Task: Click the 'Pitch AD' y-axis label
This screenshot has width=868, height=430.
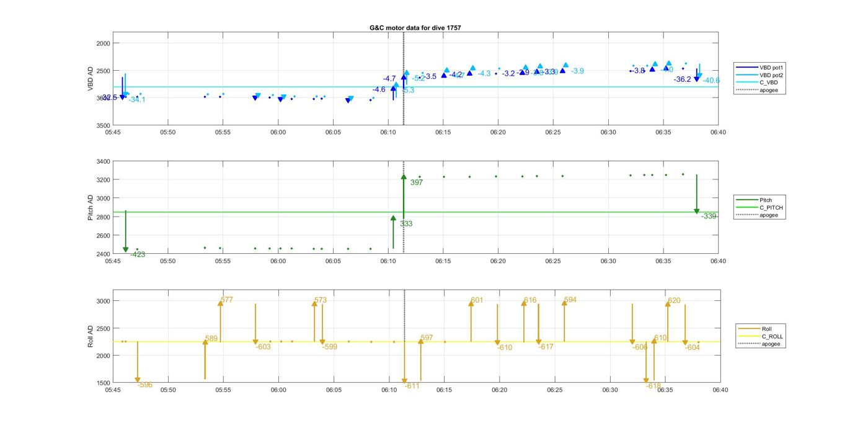Action: [91, 208]
